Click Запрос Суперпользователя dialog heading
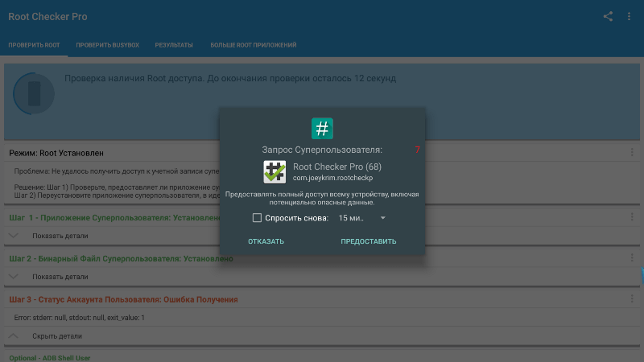Image resolution: width=644 pixels, height=362 pixels. [x=322, y=150]
